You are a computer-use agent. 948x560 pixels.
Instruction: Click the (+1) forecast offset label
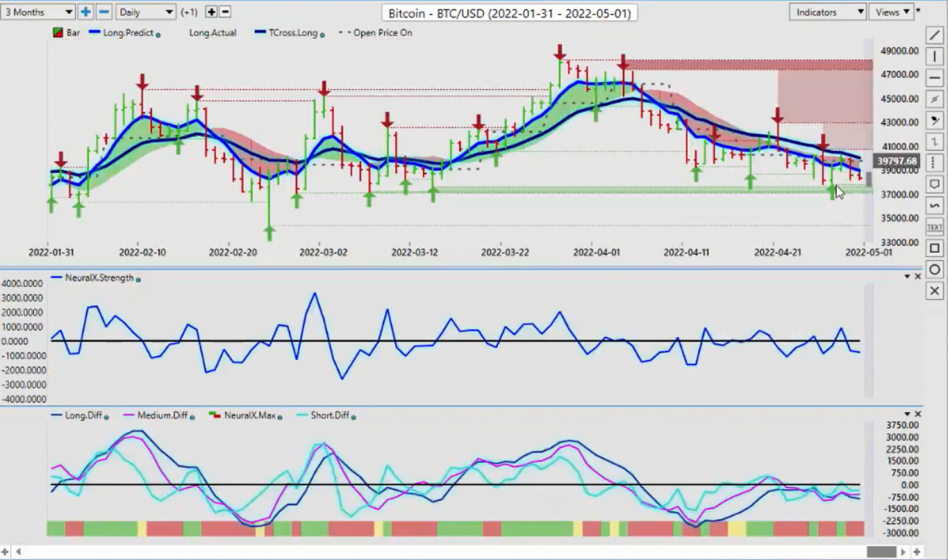(189, 12)
